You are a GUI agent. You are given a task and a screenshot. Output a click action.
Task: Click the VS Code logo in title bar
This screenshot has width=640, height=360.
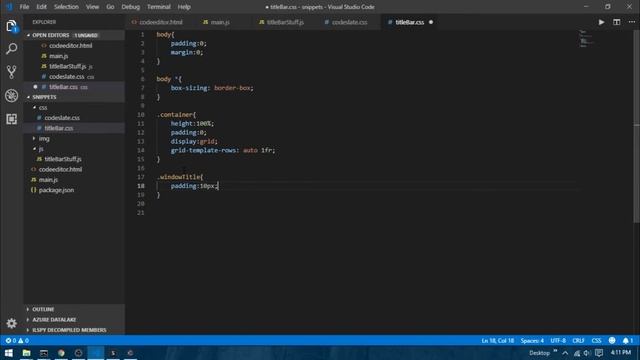coord(9,7)
